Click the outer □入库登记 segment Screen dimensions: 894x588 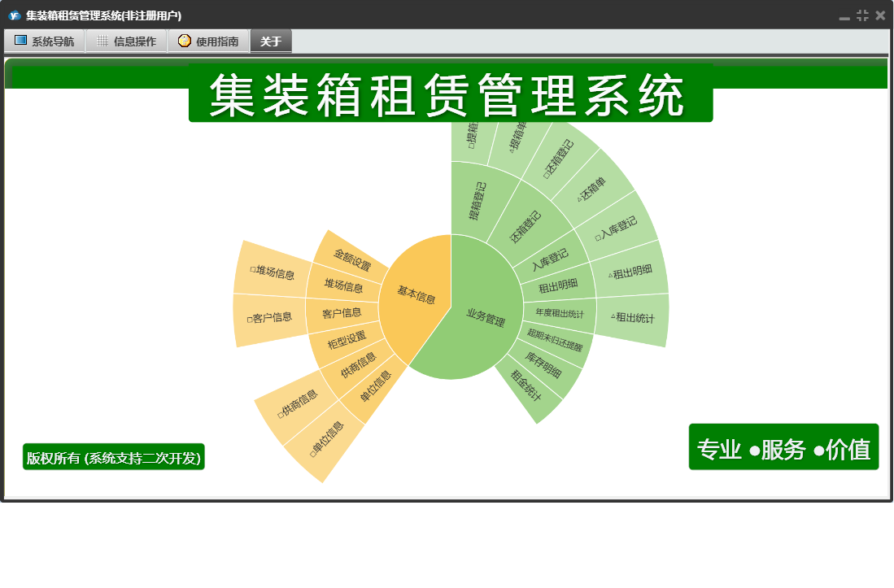(x=617, y=229)
